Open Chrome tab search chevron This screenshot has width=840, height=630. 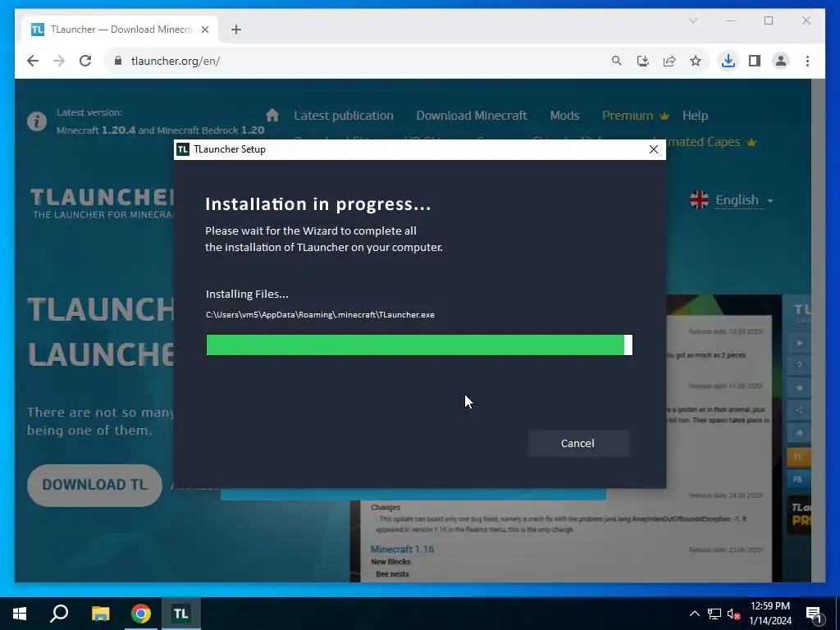(693, 21)
